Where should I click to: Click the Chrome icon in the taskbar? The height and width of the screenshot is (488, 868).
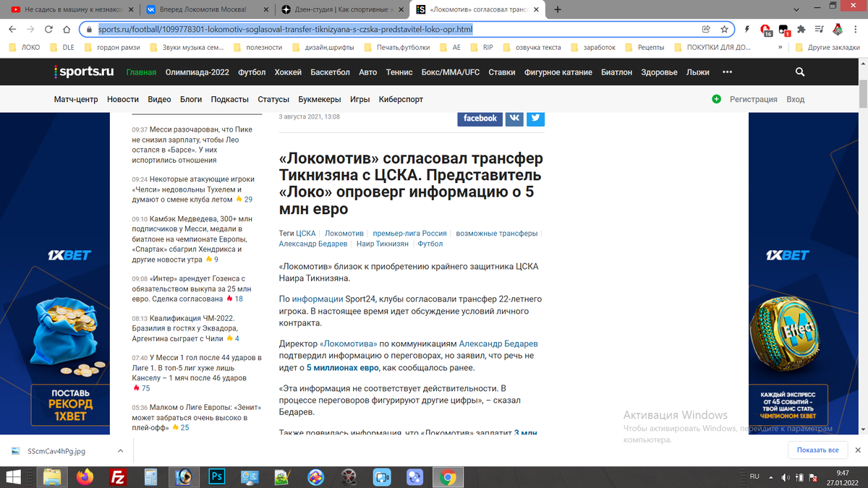(x=448, y=477)
